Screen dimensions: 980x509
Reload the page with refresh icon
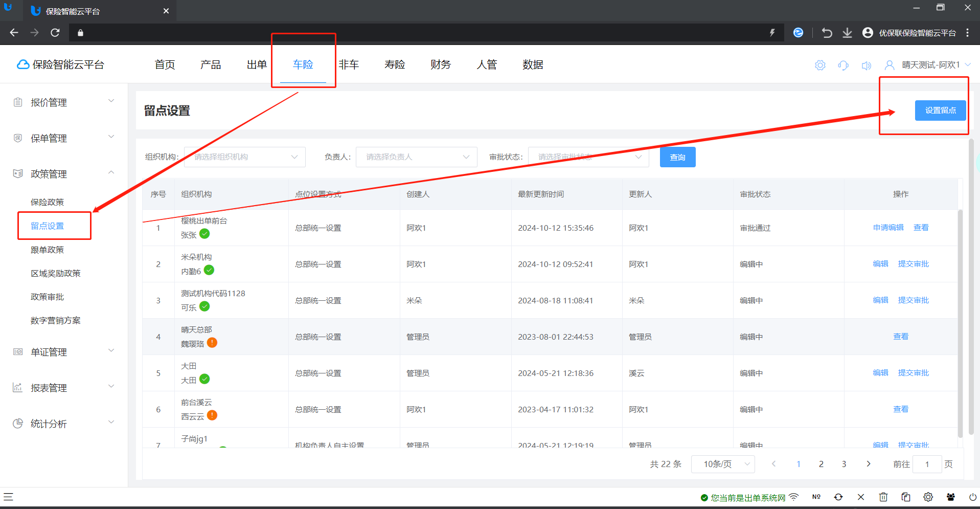coord(55,33)
